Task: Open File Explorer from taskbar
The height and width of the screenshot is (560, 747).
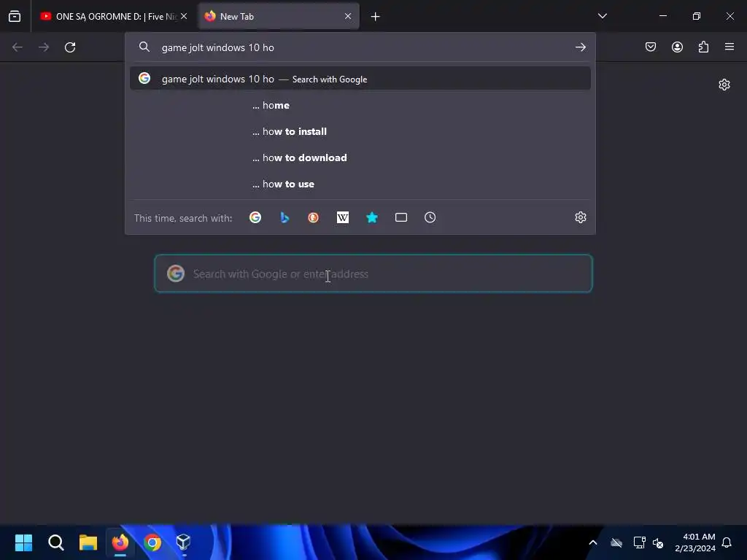Action: coord(88,542)
